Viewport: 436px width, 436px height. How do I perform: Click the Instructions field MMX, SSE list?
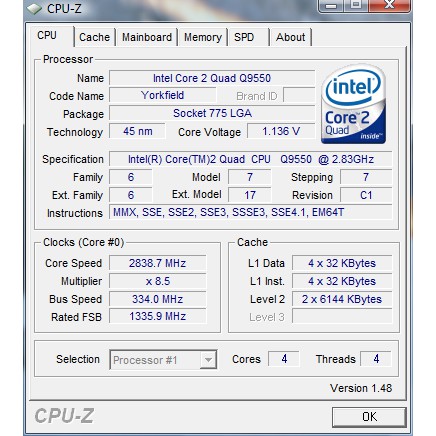click(251, 213)
